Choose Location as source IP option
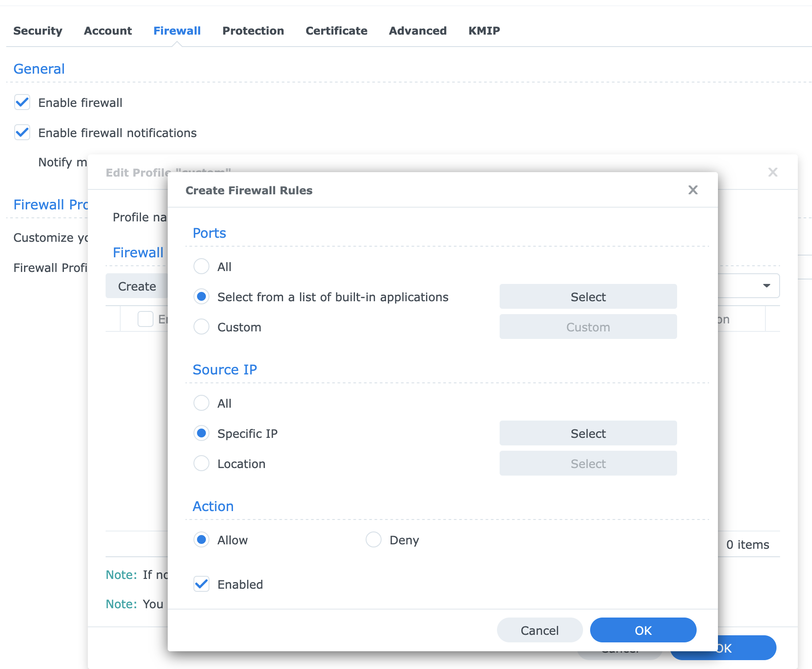The image size is (812, 669). [x=201, y=463]
